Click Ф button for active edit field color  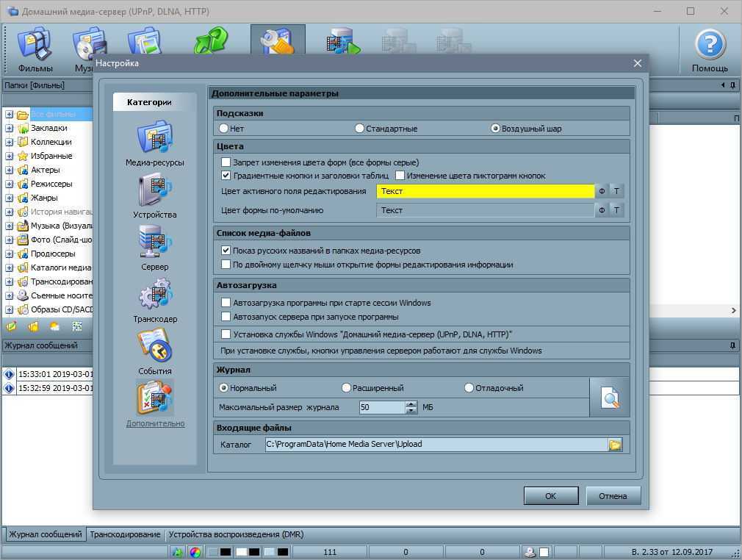(602, 191)
